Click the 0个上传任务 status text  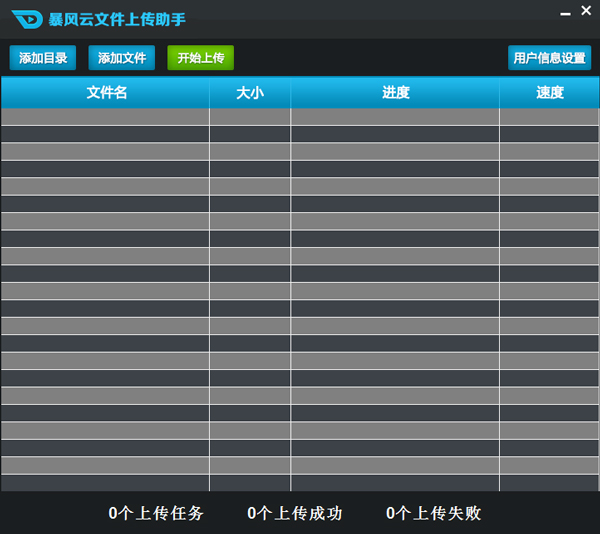[156, 513]
